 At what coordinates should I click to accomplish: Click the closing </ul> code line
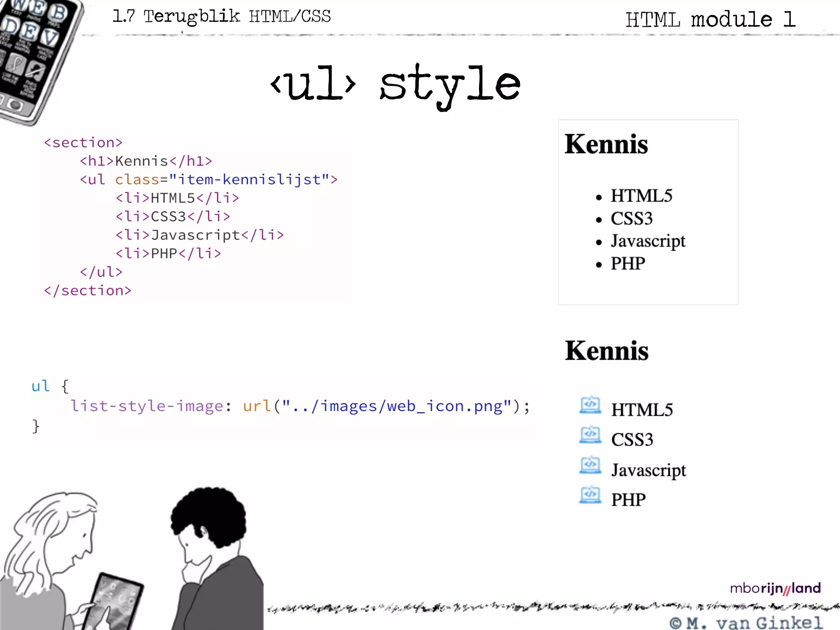click(101, 272)
